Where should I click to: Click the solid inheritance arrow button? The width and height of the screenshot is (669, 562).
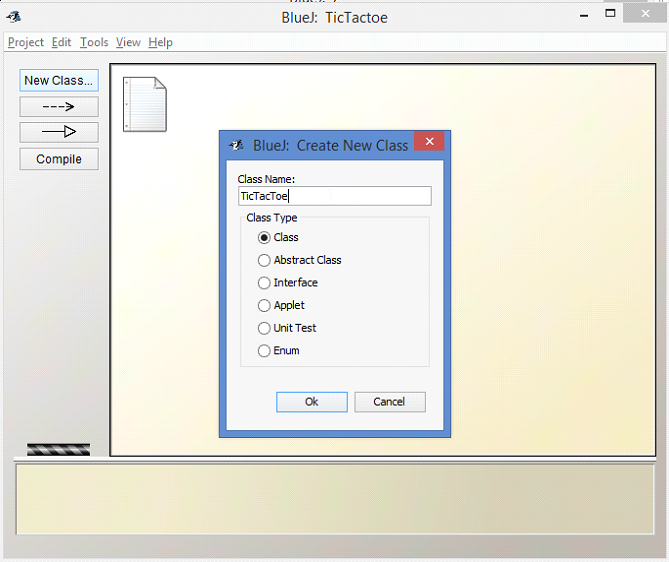(x=59, y=132)
